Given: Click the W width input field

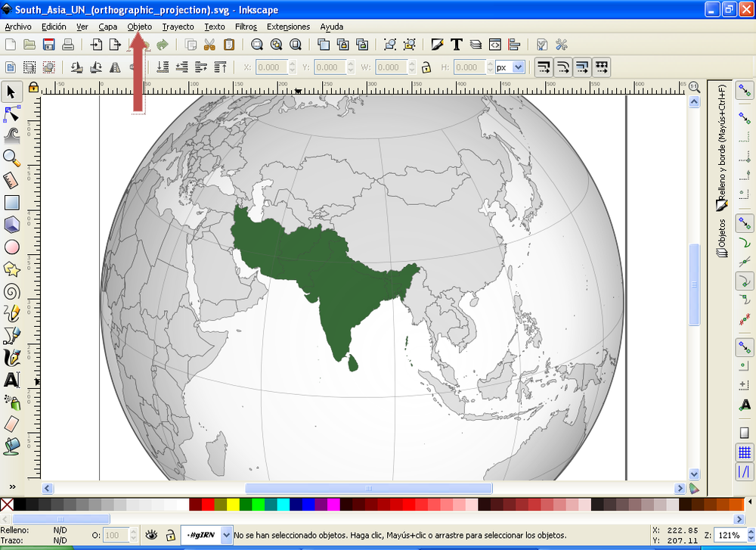Looking at the screenshot, I should point(392,67).
